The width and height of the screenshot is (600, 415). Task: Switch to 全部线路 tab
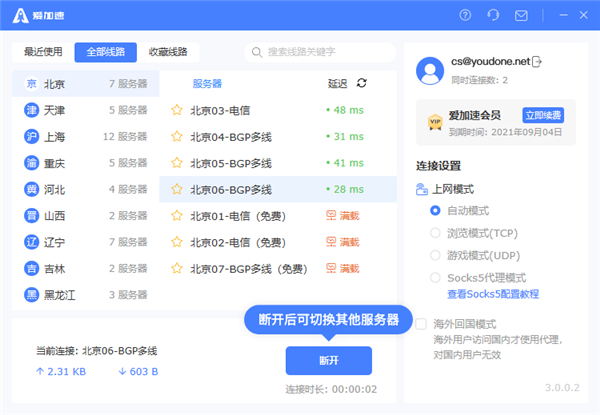click(106, 52)
